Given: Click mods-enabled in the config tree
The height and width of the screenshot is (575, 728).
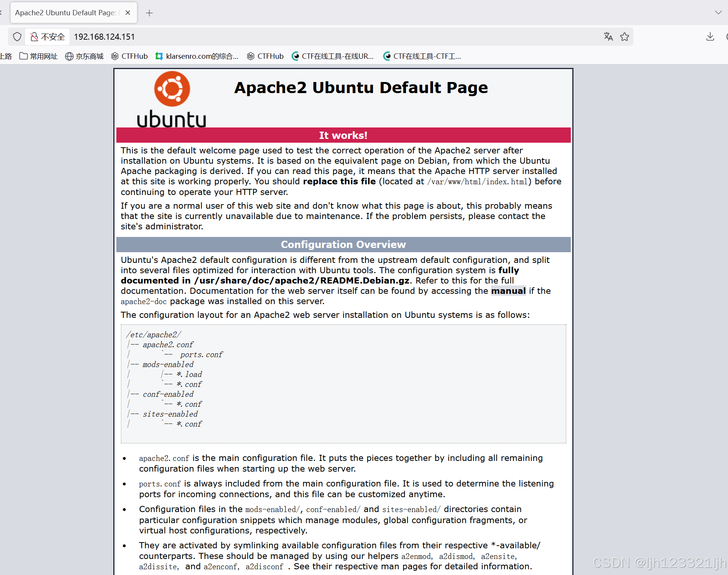Looking at the screenshot, I should click(x=168, y=364).
